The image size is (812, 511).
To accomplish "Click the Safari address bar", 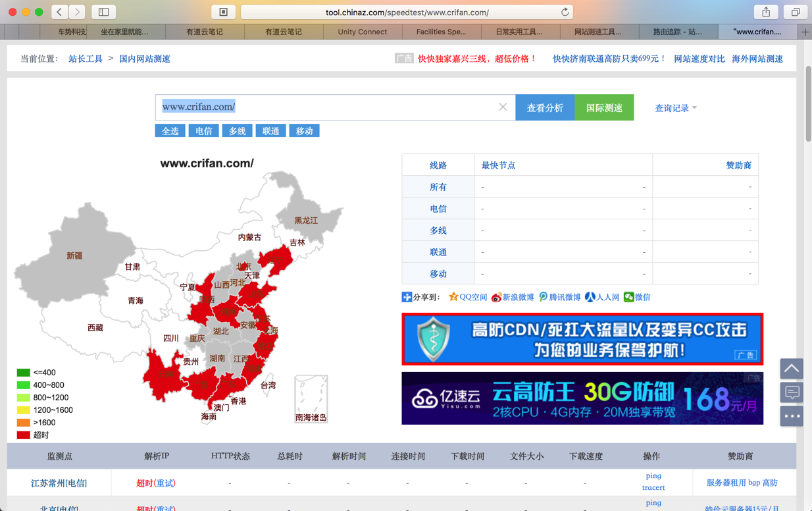I will pyautogui.click(x=407, y=12).
